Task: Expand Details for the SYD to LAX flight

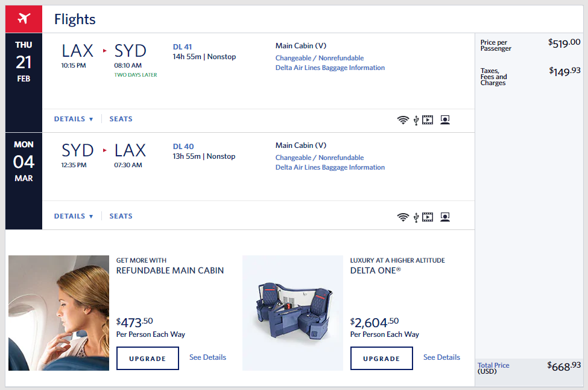Action: coord(74,216)
